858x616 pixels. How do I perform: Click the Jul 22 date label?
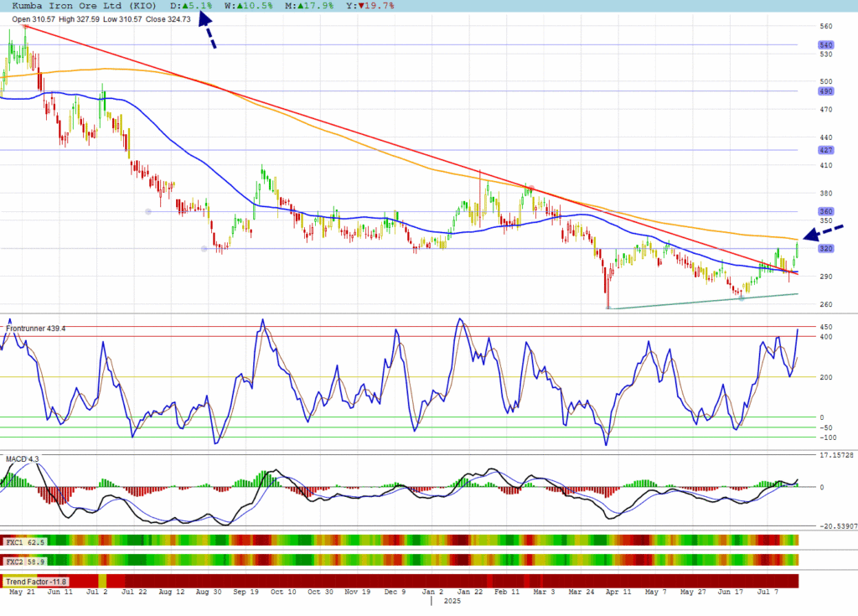[x=134, y=592]
